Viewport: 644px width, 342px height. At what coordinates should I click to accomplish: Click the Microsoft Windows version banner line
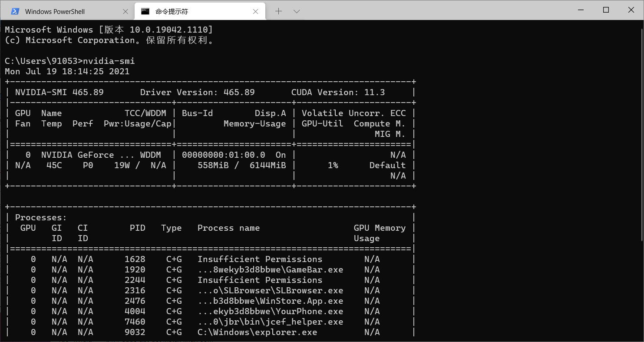coord(109,30)
